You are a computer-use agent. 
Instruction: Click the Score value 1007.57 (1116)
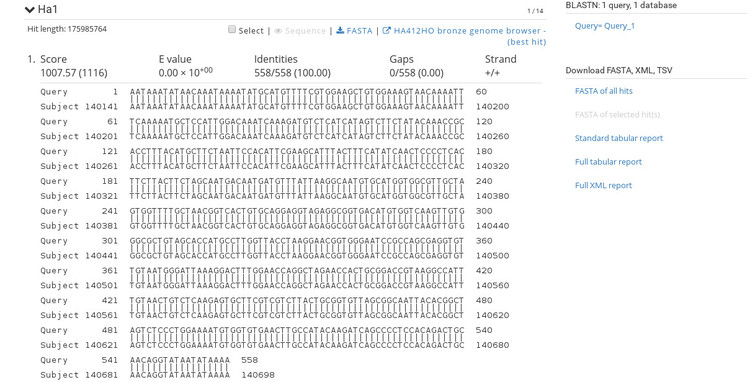(74, 73)
